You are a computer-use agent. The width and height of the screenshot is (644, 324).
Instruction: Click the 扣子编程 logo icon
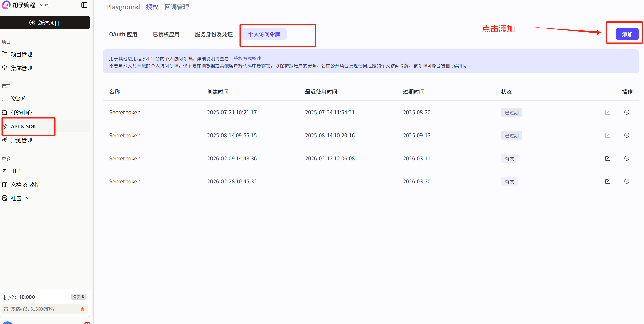click(6, 5)
